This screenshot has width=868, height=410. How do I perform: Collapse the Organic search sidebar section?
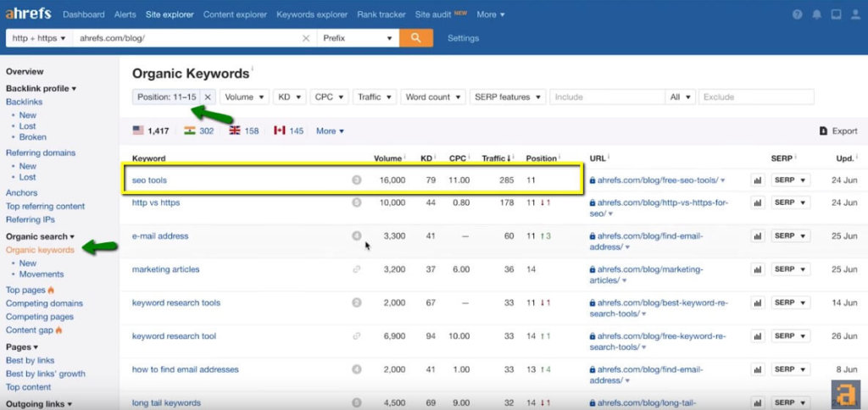pyautogui.click(x=40, y=236)
